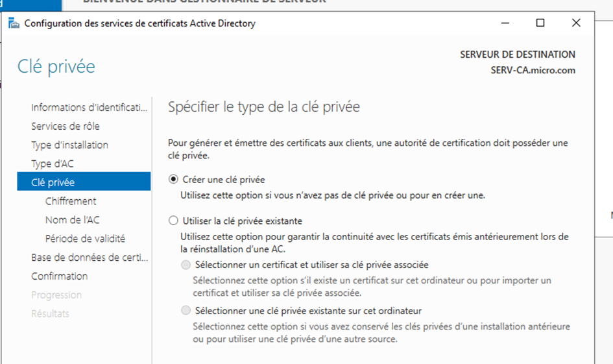
Task: Select Utiliser la clé privée existante
Action: coord(173,221)
